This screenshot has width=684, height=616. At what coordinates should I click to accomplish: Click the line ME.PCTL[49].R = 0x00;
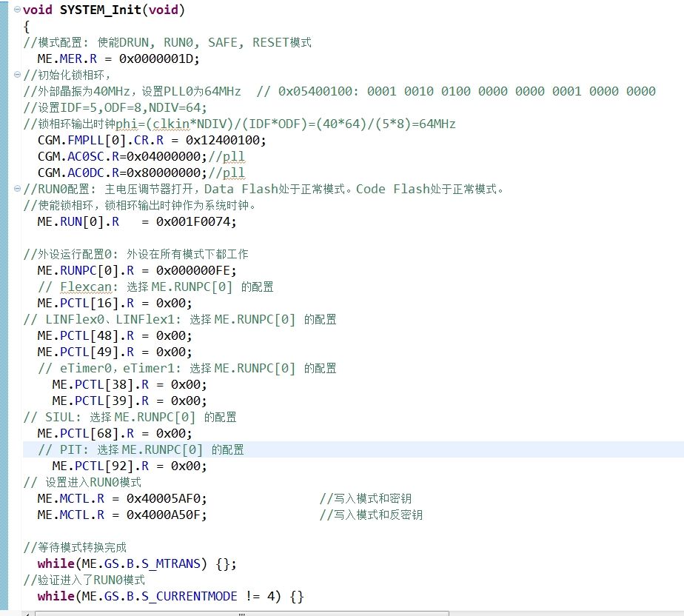click(x=114, y=352)
